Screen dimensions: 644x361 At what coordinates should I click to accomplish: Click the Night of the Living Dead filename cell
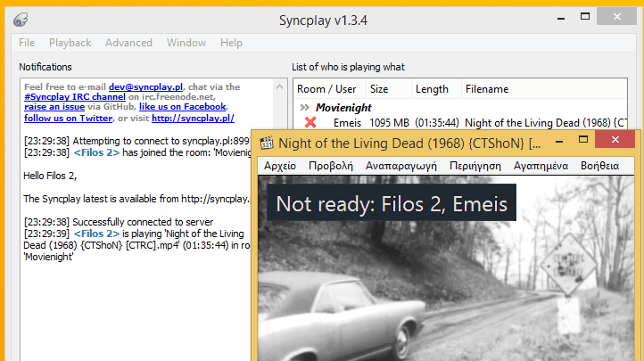[546, 123]
